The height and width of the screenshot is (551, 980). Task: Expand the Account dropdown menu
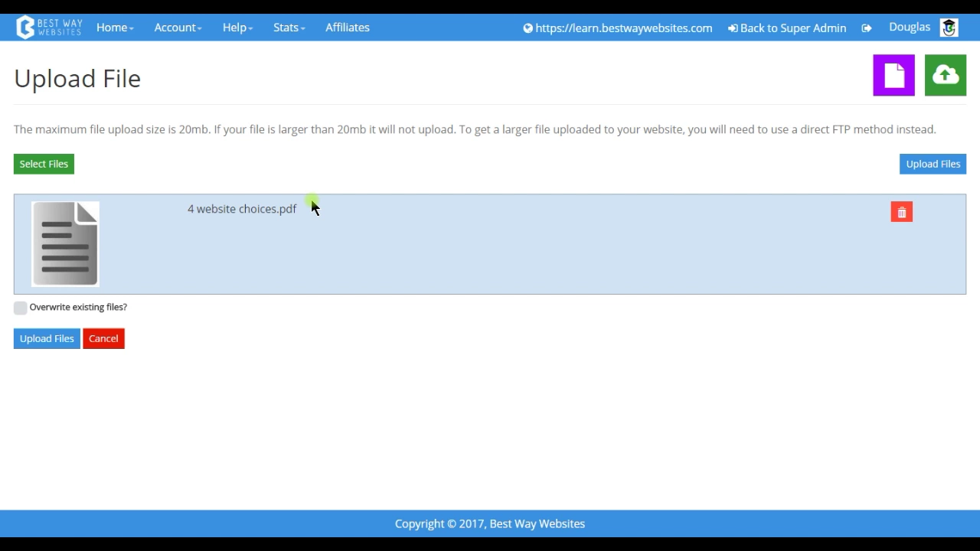tap(178, 28)
